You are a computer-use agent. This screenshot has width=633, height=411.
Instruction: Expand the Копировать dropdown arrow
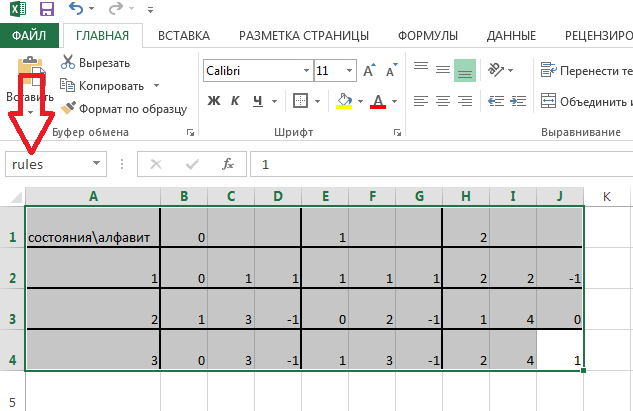click(156, 86)
